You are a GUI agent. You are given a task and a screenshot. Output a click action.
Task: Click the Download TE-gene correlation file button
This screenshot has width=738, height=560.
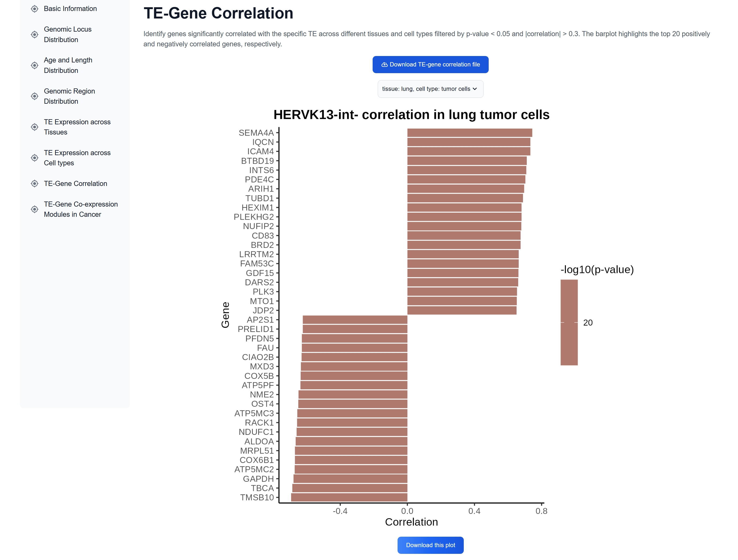click(431, 64)
